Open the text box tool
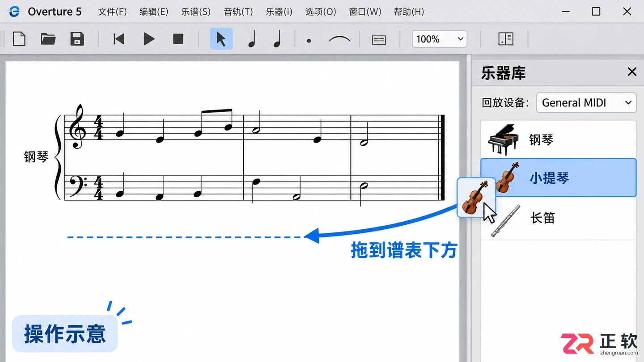The image size is (644, 362). coord(379,40)
